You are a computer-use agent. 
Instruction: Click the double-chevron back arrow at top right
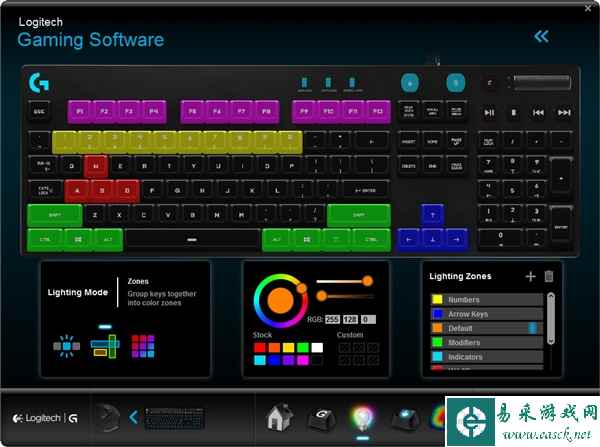pyautogui.click(x=541, y=37)
